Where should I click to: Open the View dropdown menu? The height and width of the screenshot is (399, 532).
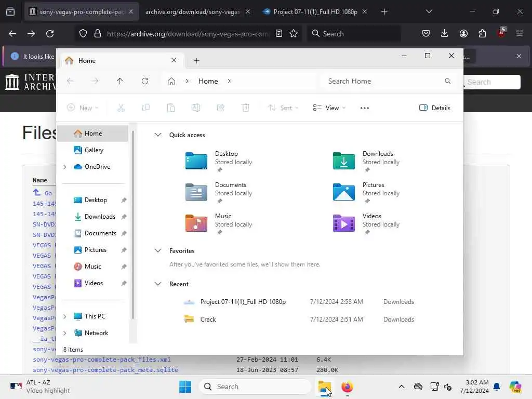point(329,108)
